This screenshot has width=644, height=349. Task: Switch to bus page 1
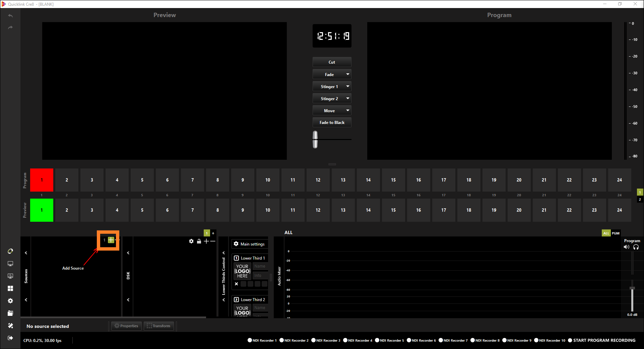tap(640, 192)
